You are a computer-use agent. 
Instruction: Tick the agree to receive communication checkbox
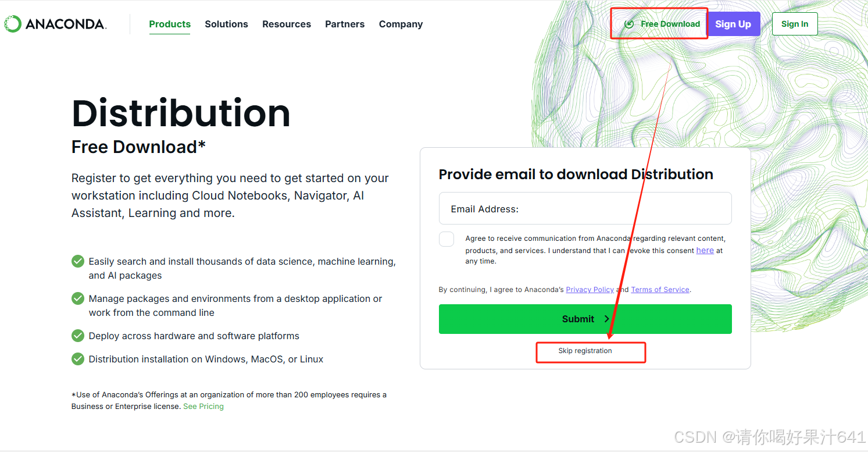coord(446,239)
